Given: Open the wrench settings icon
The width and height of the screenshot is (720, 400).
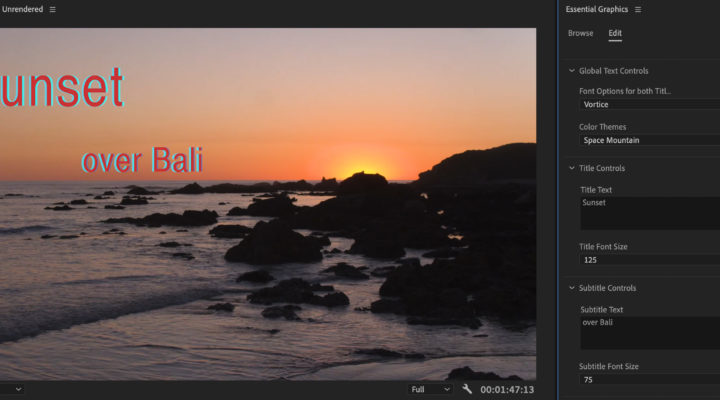Looking at the screenshot, I should pyautogui.click(x=467, y=389).
